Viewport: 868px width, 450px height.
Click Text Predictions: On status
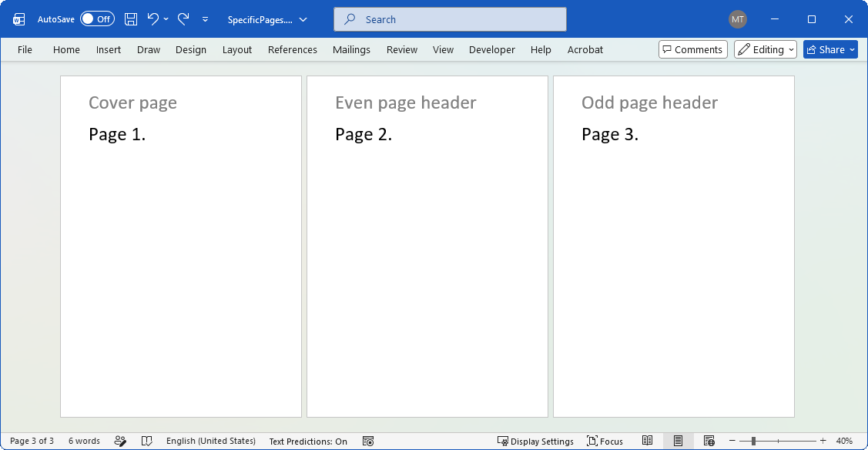(308, 442)
